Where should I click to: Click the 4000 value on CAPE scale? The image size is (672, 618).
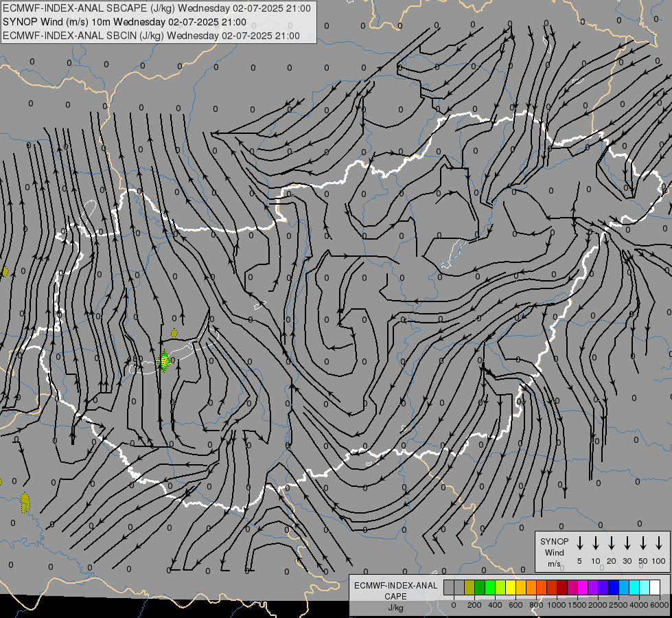tap(639, 605)
